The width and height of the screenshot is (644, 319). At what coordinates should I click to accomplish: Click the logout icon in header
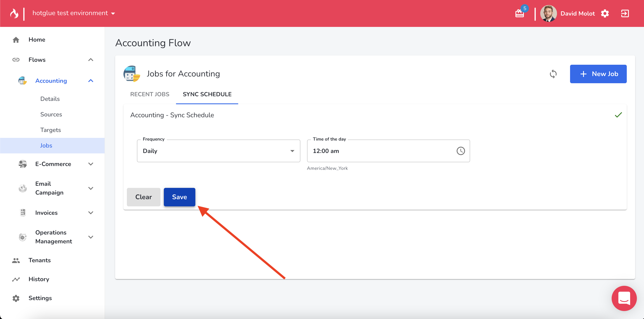625,13
